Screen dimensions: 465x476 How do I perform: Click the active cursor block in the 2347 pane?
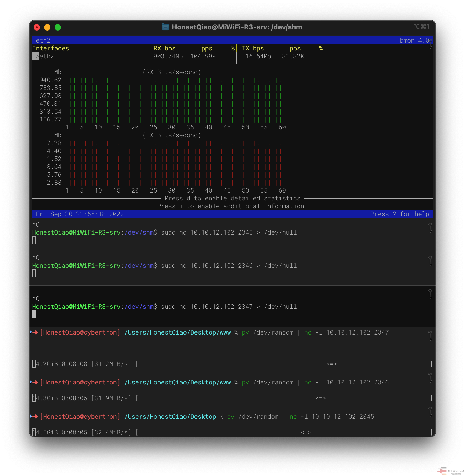click(34, 314)
